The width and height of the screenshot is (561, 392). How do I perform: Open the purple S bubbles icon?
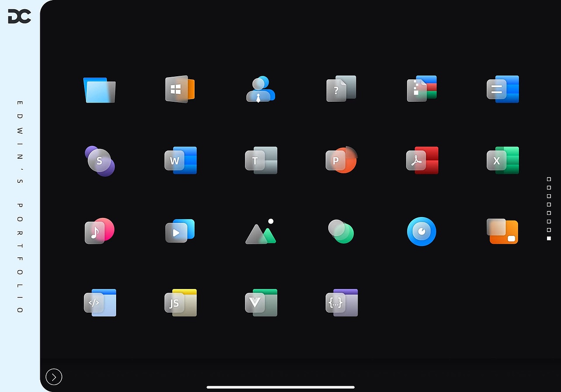(x=99, y=161)
